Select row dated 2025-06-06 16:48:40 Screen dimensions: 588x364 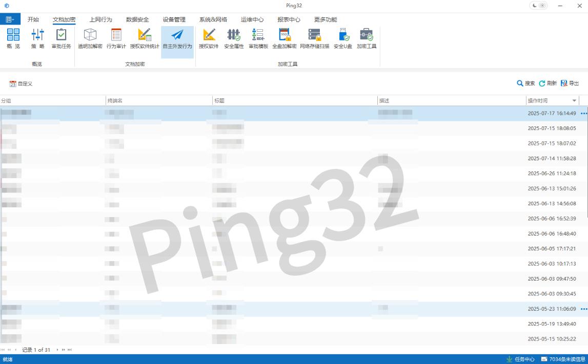pyautogui.click(x=294, y=233)
